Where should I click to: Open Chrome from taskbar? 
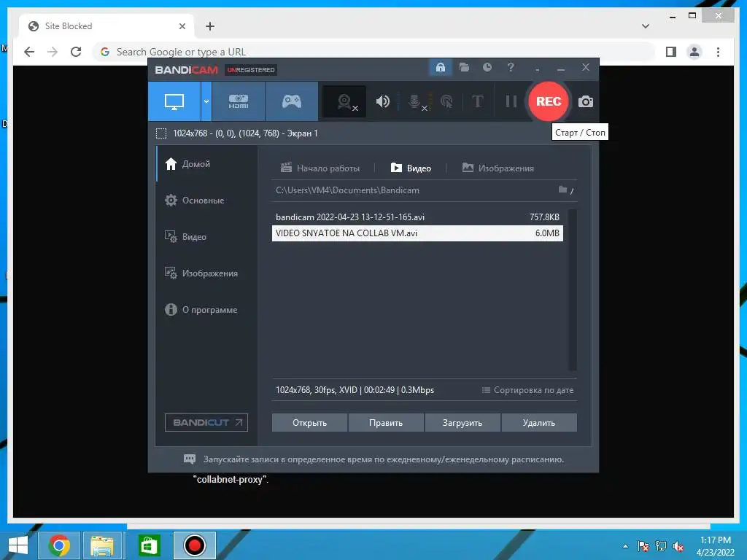tap(59, 545)
